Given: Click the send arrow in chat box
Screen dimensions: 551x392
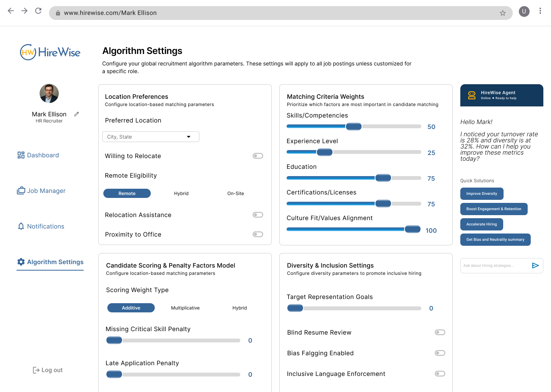Looking at the screenshot, I should [535, 266].
